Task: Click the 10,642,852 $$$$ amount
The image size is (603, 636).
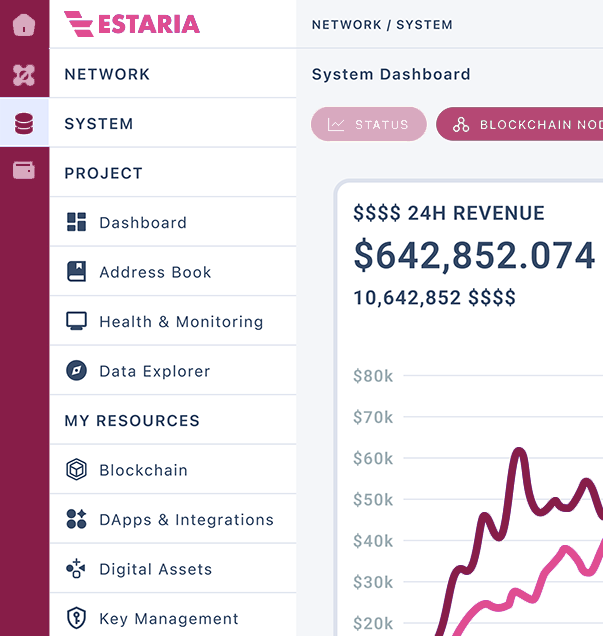Action: click(434, 298)
